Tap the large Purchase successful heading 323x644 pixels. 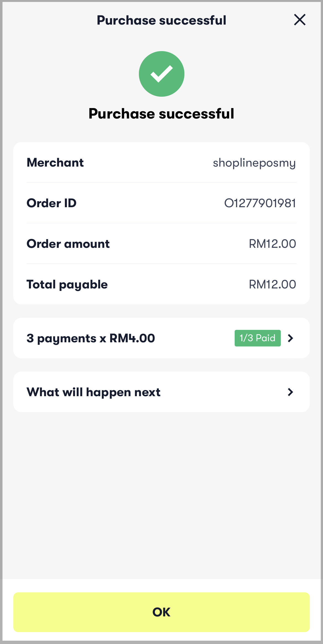click(161, 114)
